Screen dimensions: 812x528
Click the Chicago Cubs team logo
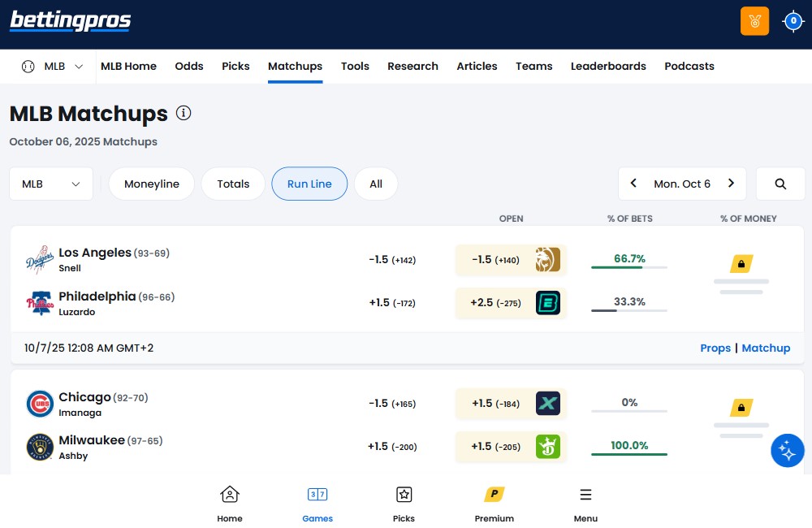[40, 404]
